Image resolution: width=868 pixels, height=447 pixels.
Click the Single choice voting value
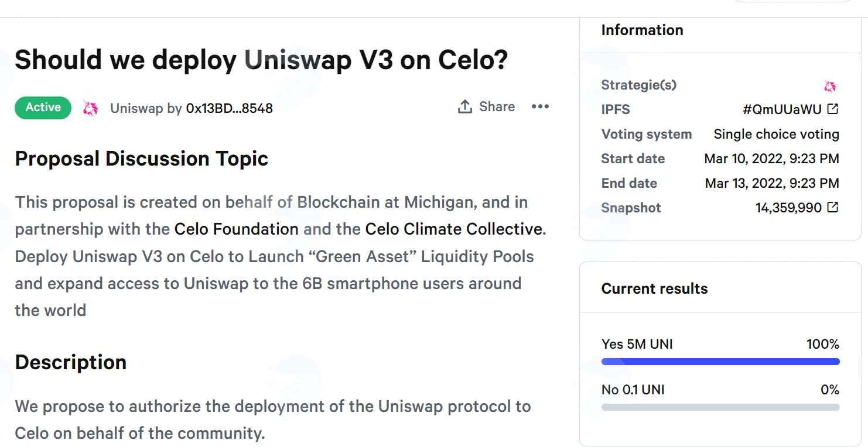776,134
